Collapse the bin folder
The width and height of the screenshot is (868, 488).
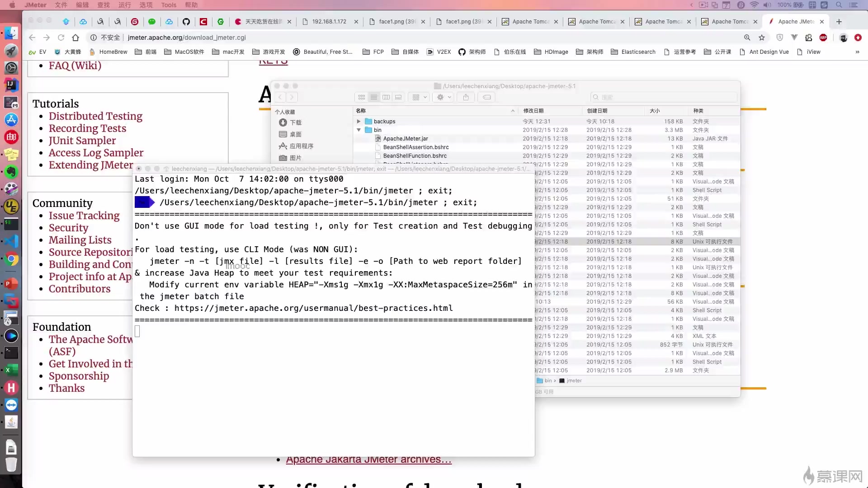click(x=359, y=130)
